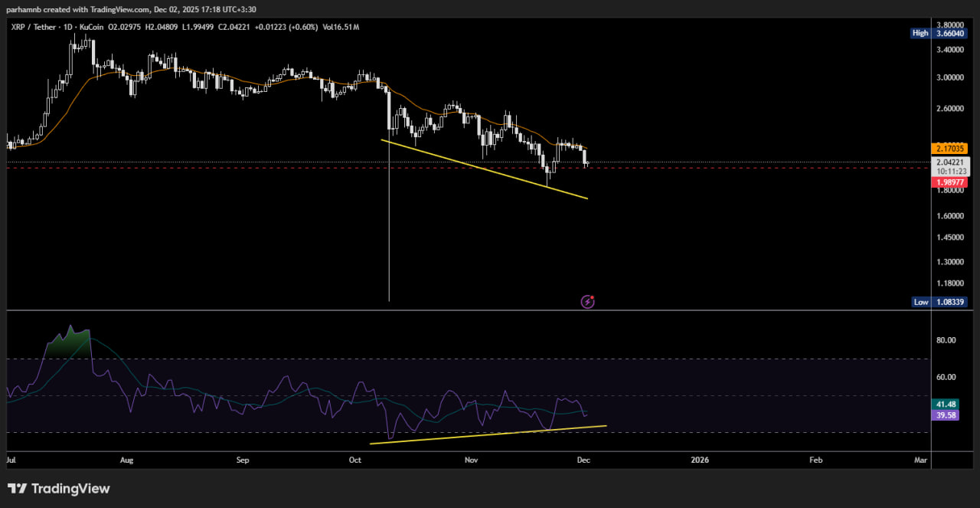Screen dimensions: 980x508
Task: Click the green 41.48 RSI average label
Action: [946, 404]
